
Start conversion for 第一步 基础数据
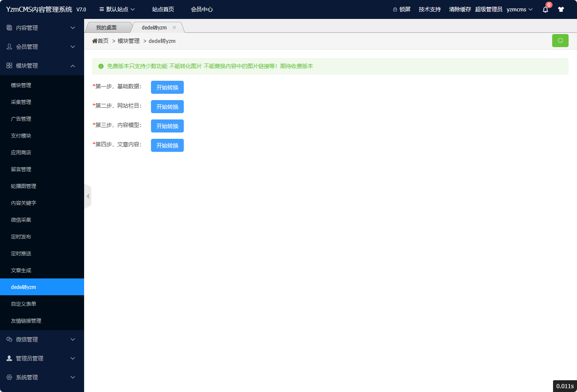pos(167,87)
